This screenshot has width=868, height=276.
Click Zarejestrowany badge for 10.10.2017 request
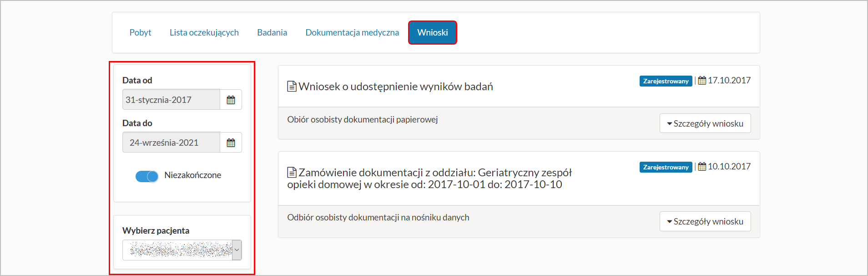pos(666,167)
